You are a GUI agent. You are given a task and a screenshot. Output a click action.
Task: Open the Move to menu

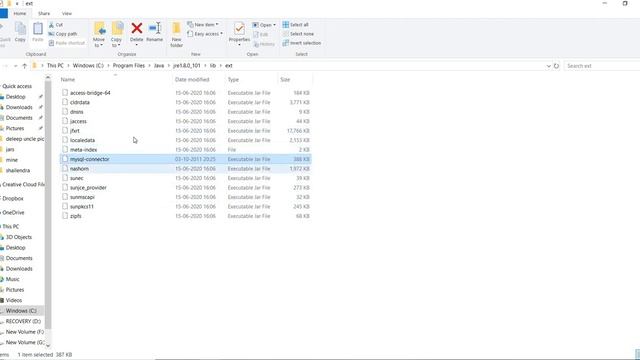tap(99, 34)
